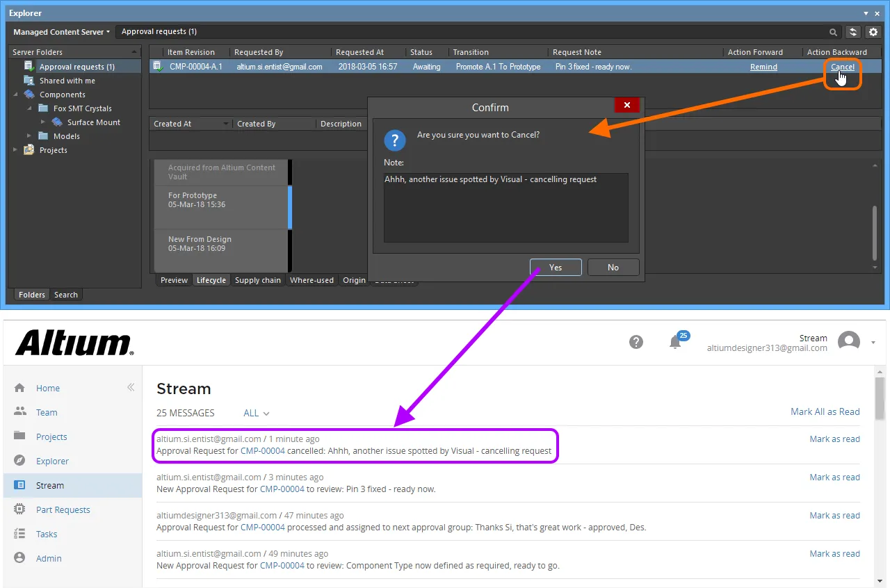Sort by Item Revision column header
This screenshot has height=588, width=890.
(191, 52)
